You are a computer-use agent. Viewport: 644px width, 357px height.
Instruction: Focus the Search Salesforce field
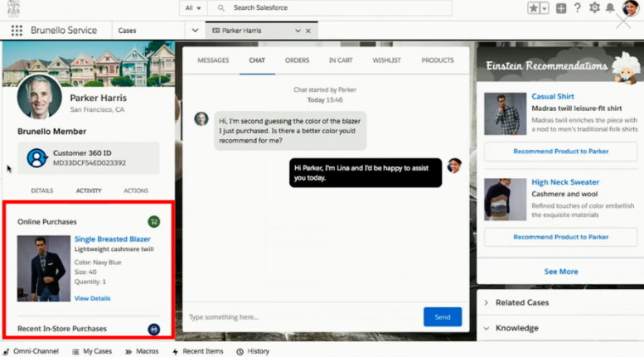330,7
